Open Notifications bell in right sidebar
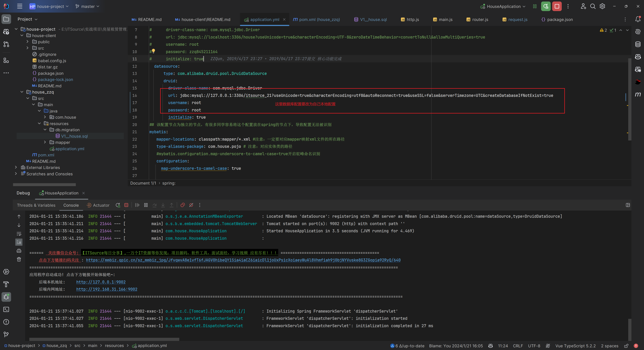Viewport: 644px width, 350px height. (638, 19)
